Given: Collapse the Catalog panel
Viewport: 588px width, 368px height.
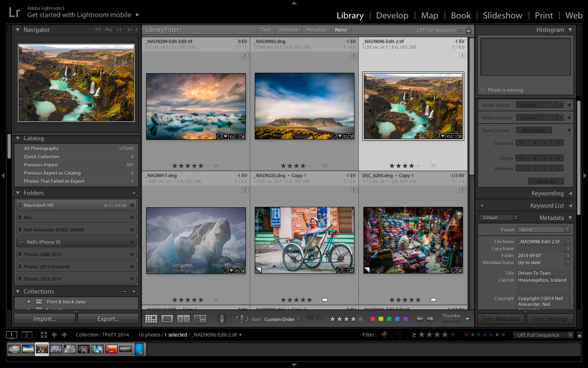Looking at the screenshot, I should 18,138.
